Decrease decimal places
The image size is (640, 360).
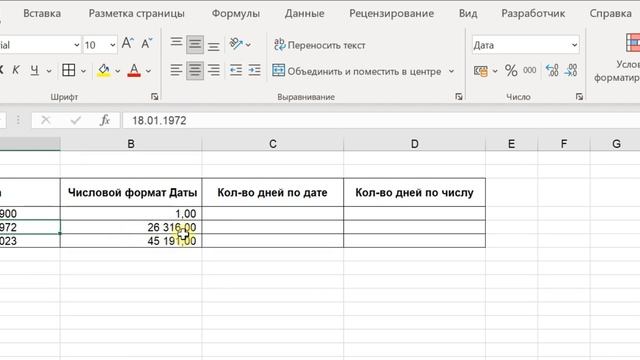point(571,71)
